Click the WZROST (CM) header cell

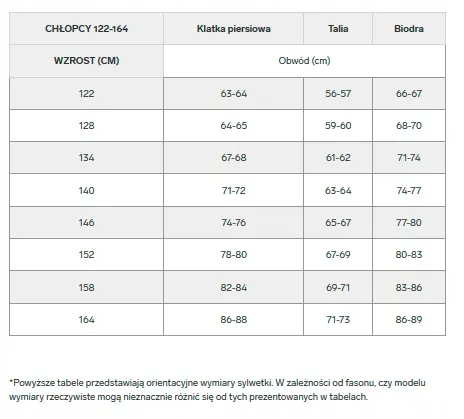coord(87,61)
